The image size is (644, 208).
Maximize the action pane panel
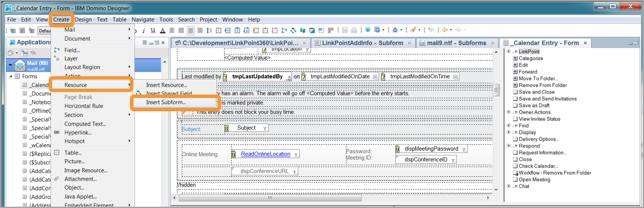pyautogui.click(x=637, y=43)
